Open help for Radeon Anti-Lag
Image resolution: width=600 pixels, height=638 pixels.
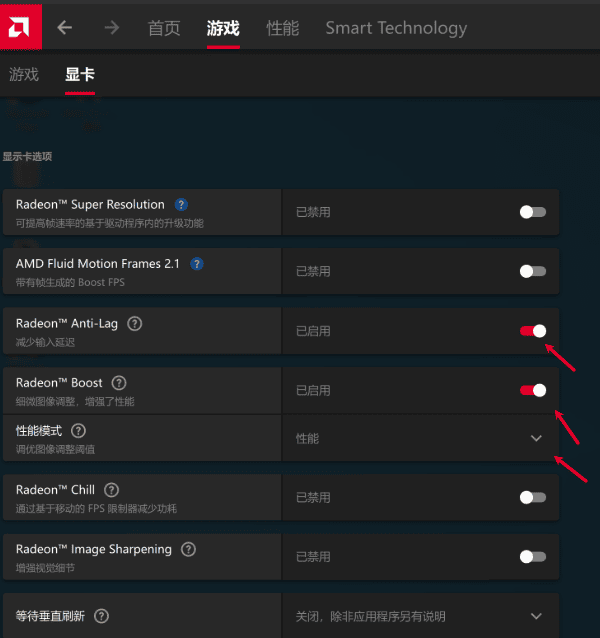[x=135, y=324]
